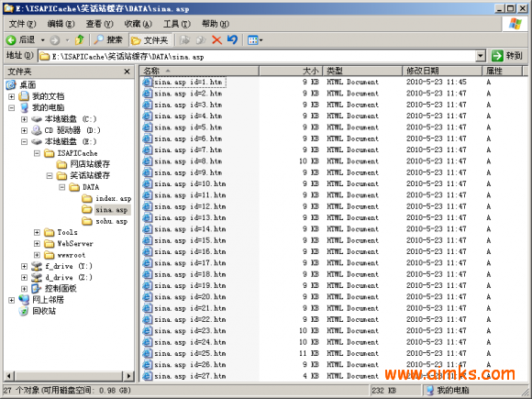
Task: Open the Forward button history dropdown arrow
Action: 67,40
